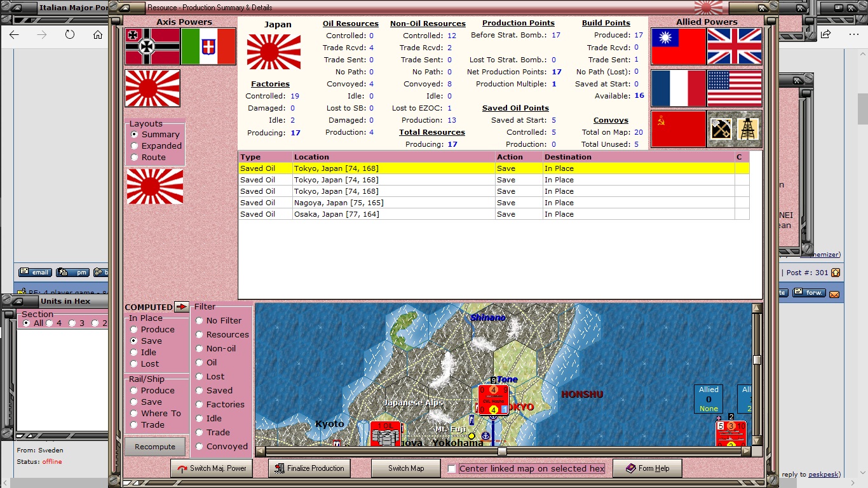Open the peskpesk link in browser
Image resolution: width=868 pixels, height=488 pixels.
[x=824, y=475]
